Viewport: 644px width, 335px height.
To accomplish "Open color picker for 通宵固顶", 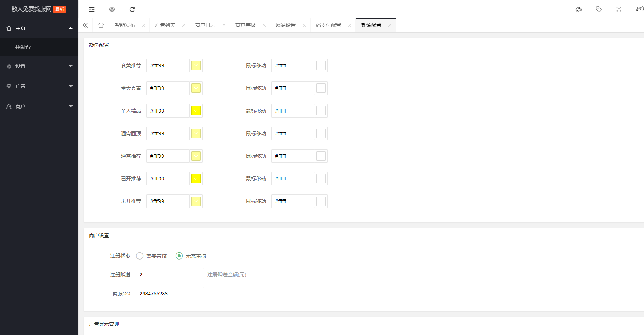I will [196, 133].
